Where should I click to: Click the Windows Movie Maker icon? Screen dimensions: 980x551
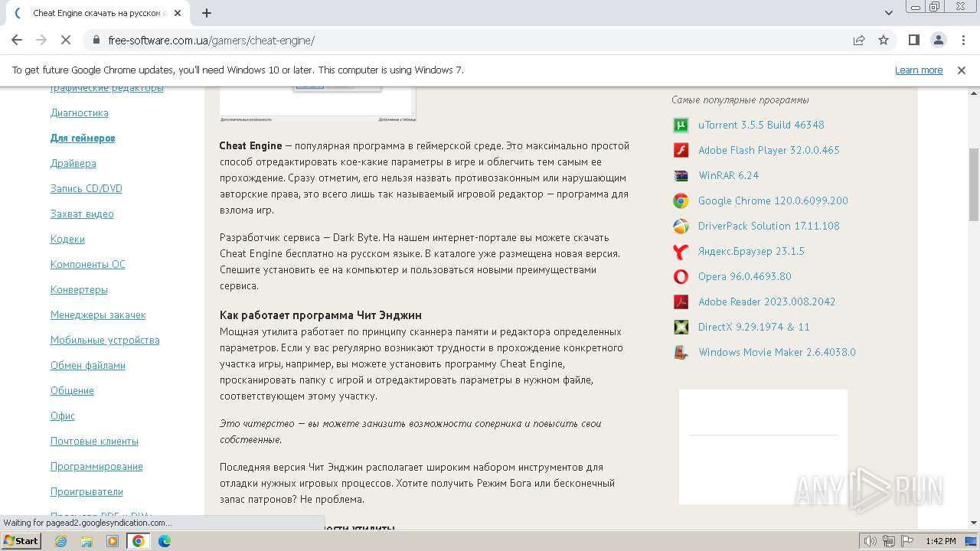tap(681, 353)
